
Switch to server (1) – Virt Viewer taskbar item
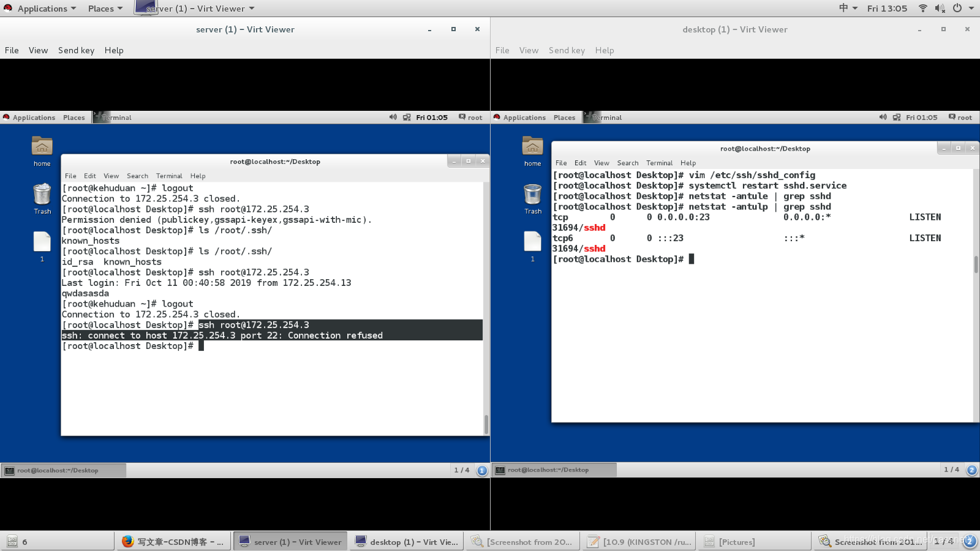point(290,542)
